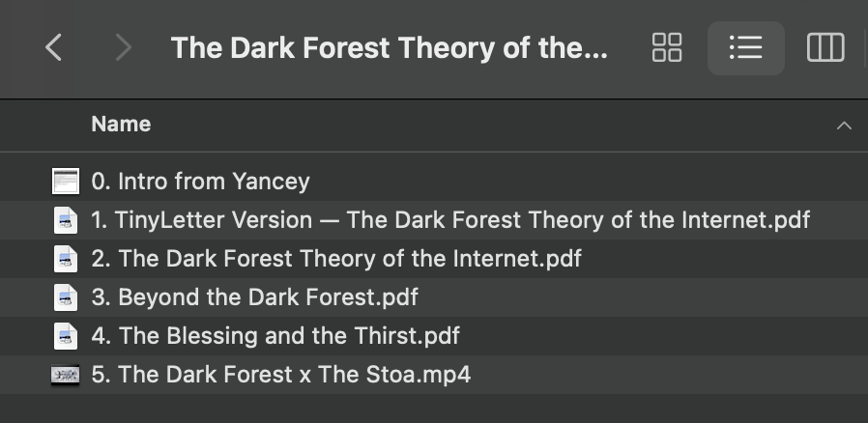Screen dimensions: 868x423
Task: Click the Intro from Yancey file icon
Action: click(65, 182)
